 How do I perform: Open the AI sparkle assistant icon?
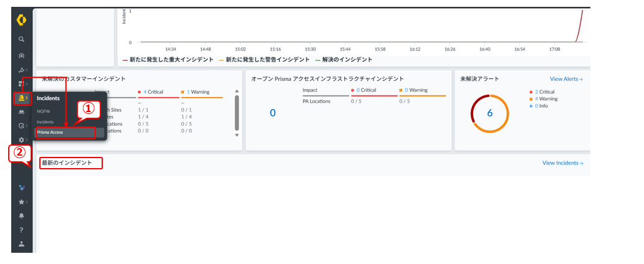[x=21, y=188]
